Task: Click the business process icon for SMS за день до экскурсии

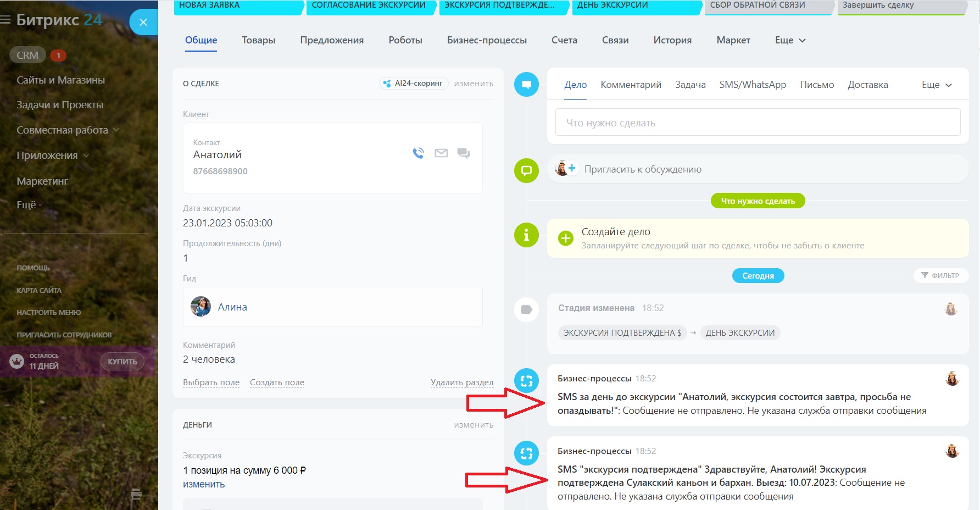Action: point(526,380)
